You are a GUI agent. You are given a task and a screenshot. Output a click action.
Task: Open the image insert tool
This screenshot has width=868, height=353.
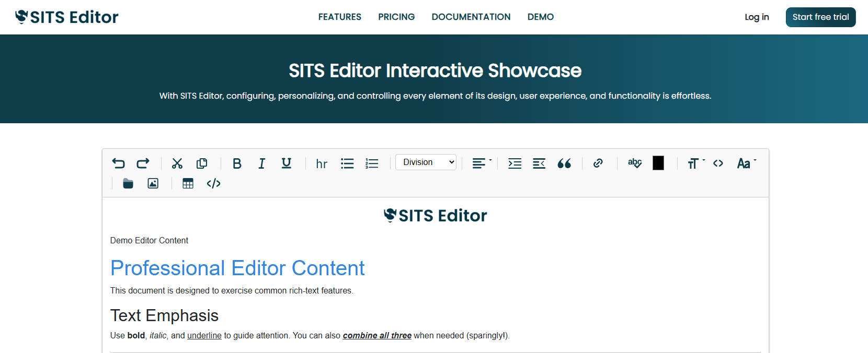153,183
